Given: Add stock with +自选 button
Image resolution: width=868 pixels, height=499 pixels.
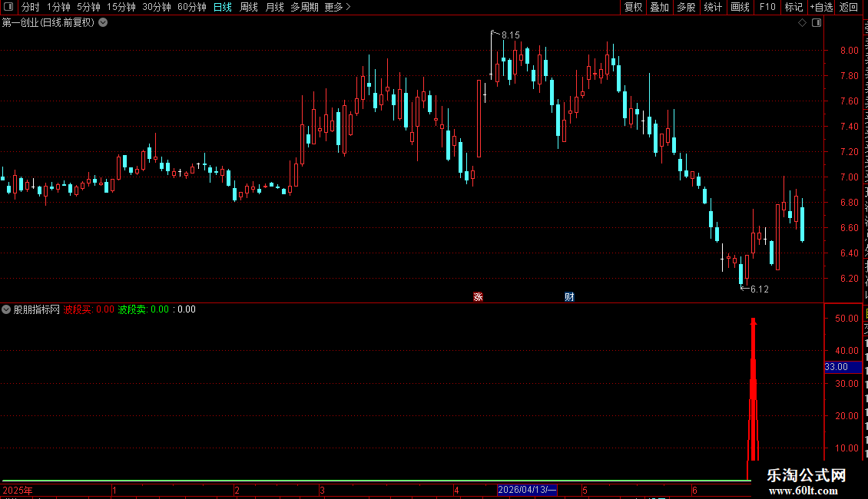Looking at the screenshot, I should (821, 7).
